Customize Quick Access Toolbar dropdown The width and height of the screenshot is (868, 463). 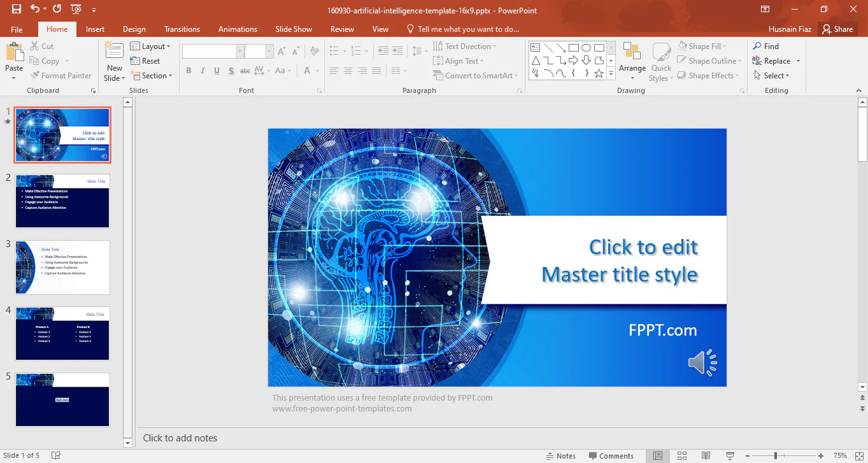click(94, 10)
